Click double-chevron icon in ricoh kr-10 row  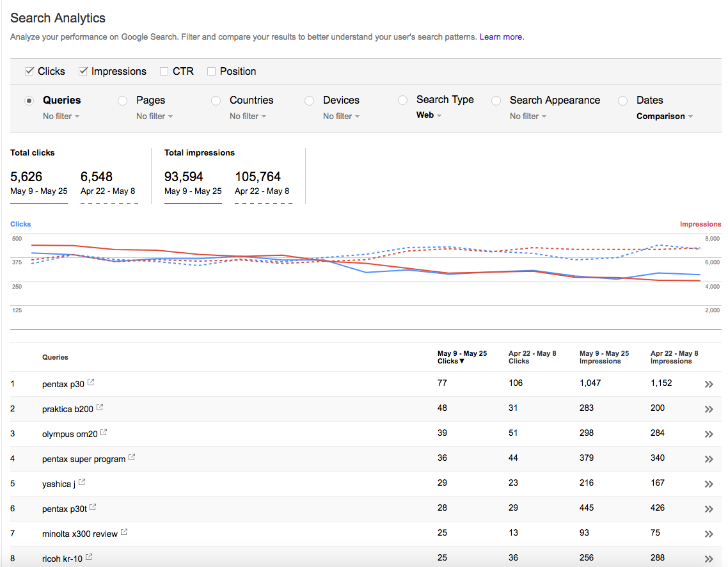tap(709, 559)
